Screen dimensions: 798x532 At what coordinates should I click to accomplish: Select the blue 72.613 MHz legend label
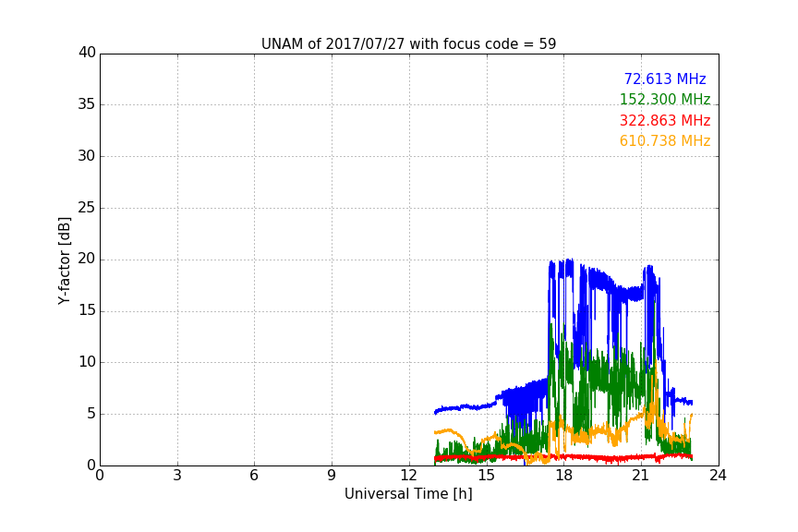(x=665, y=79)
